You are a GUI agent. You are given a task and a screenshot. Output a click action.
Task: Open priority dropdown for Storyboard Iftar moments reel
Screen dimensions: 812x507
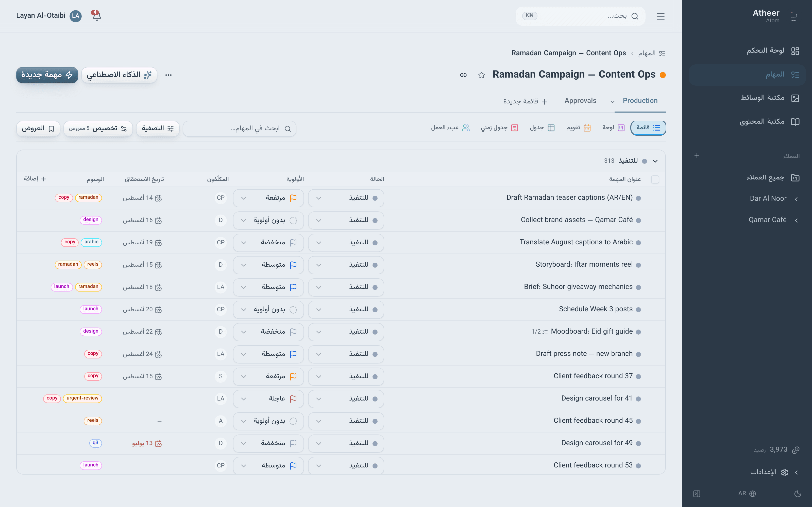pyautogui.click(x=268, y=265)
